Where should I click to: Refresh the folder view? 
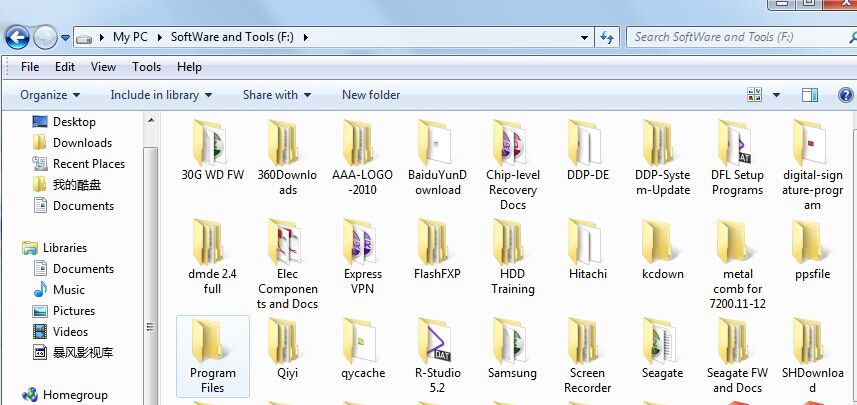607,37
